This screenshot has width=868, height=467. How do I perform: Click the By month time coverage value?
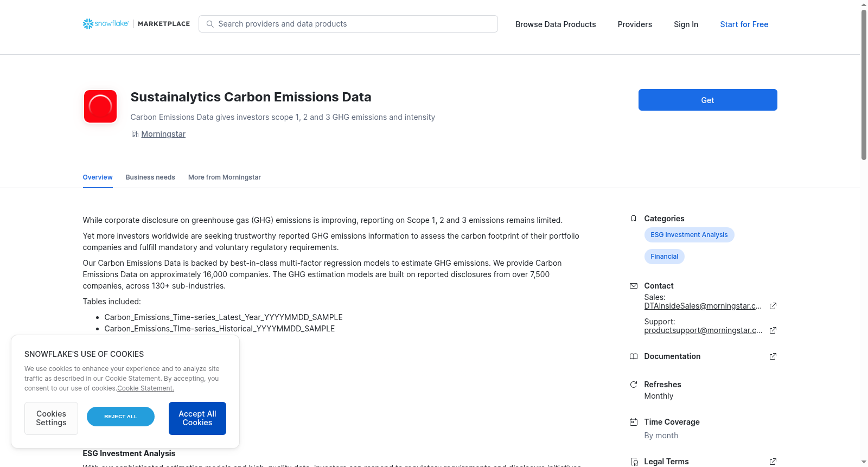[661, 436]
